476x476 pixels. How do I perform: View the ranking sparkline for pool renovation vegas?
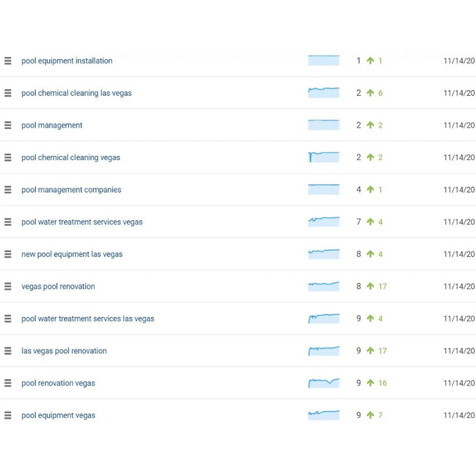[x=324, y=383]
